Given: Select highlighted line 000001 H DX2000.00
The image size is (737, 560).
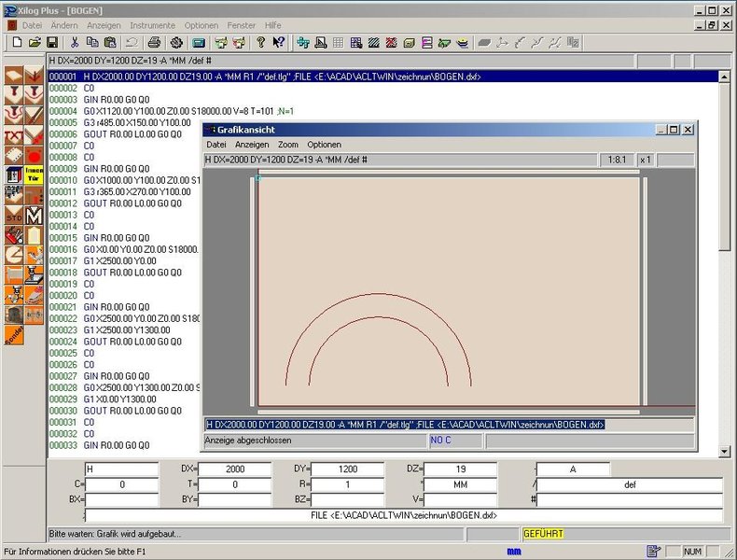Looking at the screenshot, I should [383, 77].
